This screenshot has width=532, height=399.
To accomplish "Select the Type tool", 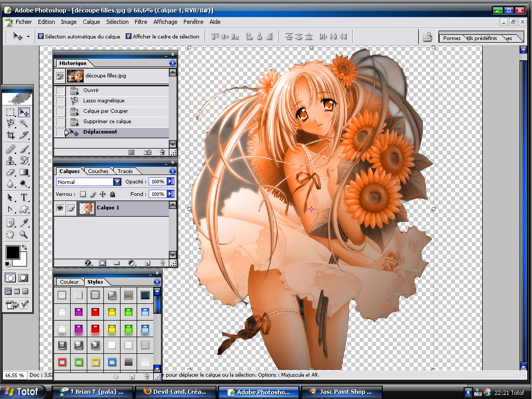I will pyautogui.click(x=24, y=197).
